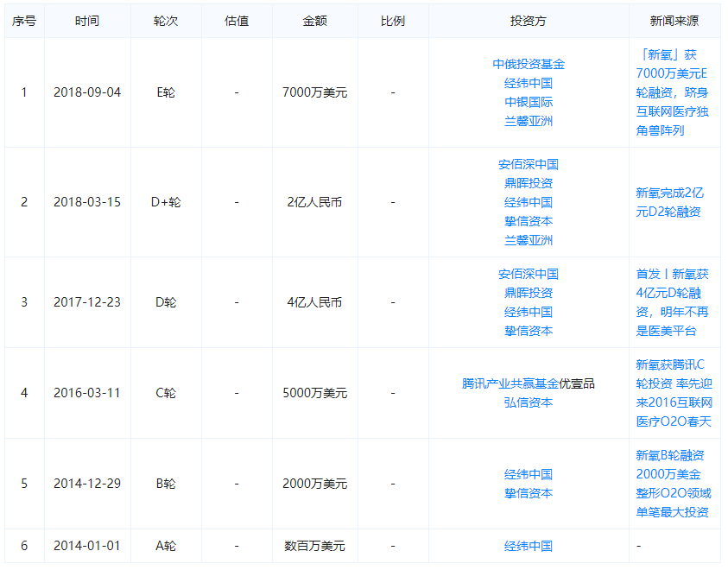Select the date 2018-03-15
Viewport: 728px width, 570px height.
(x=87, y=202)
